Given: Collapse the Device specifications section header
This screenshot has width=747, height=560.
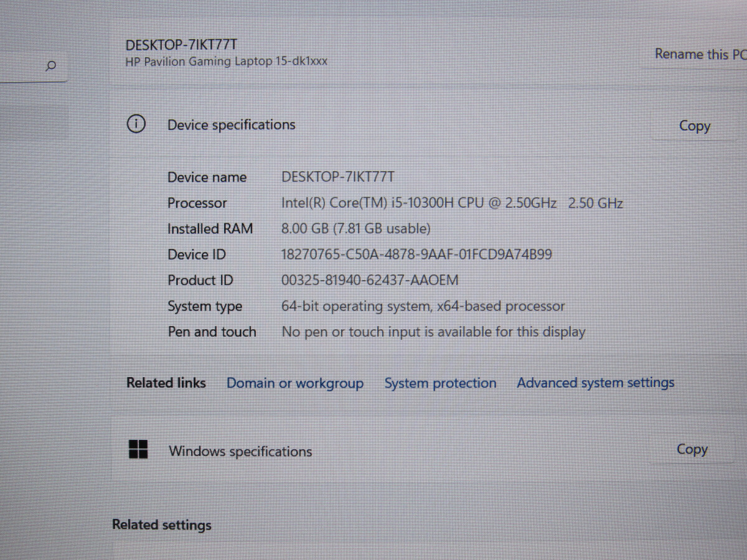Looking at the screenshot, I should point(430,125).
